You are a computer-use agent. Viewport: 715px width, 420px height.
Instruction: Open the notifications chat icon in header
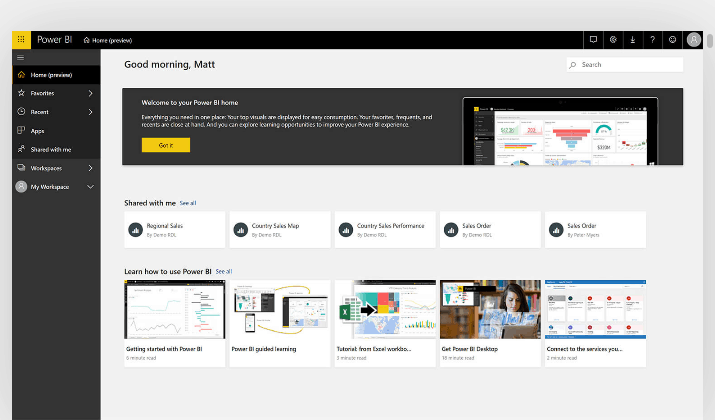[593, 40]
